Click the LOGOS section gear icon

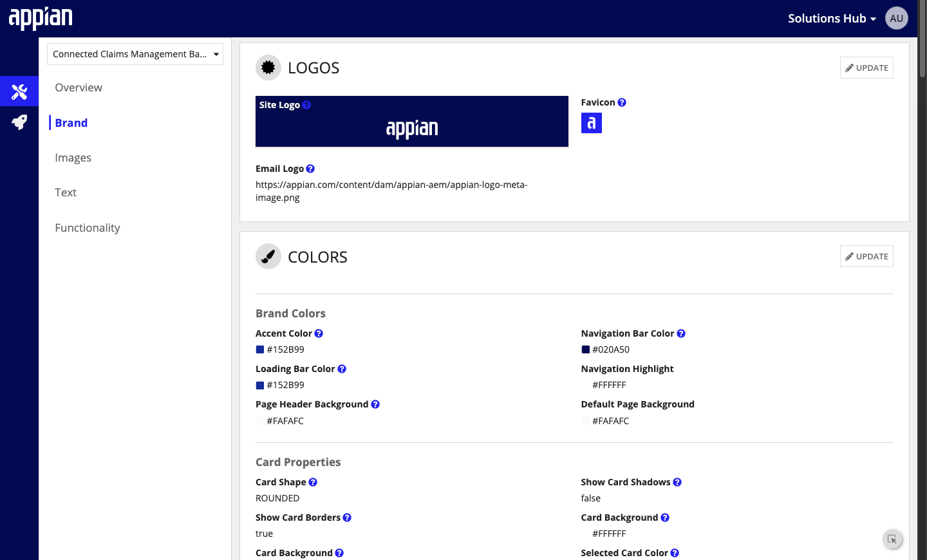[268, 68]
